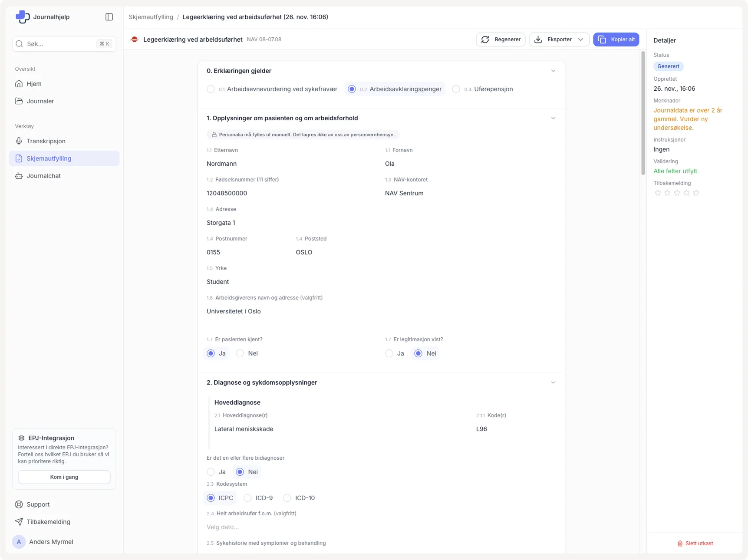The image size is (748, 560).
Task: Open Support from the sidebar
Action: [38, 504]
